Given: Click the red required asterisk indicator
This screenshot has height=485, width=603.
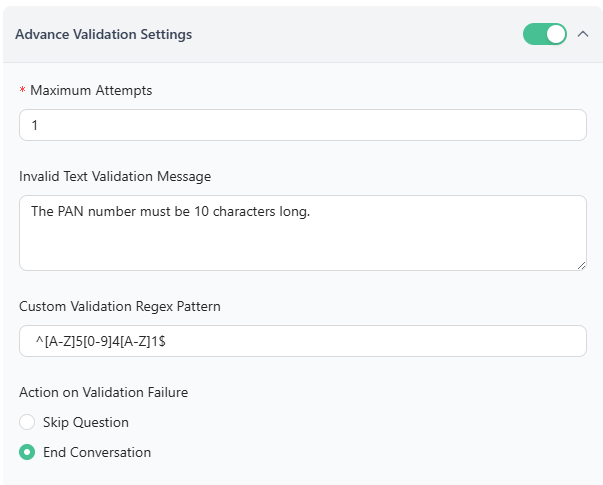Looking at the screenshot, I should (23, 91).
